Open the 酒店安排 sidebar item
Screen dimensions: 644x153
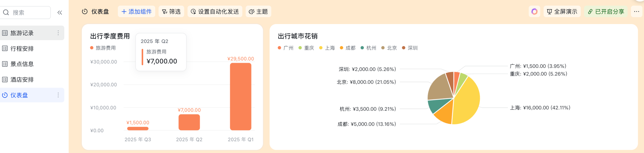click(x=22, y=80)
